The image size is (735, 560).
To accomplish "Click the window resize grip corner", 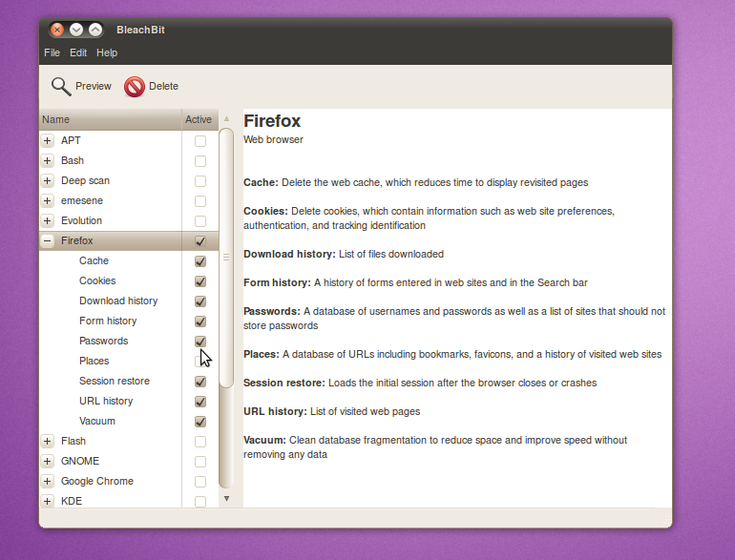I will point(666,518).
